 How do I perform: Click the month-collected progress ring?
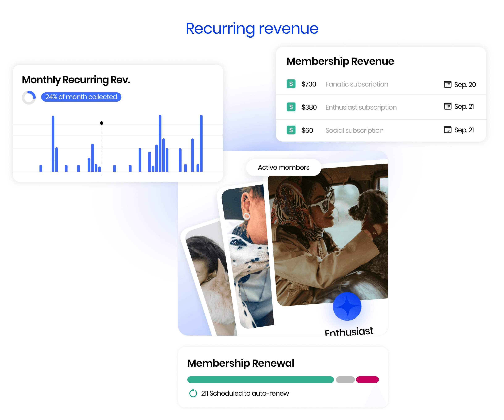pyautogui.click(x=29, y=97)
